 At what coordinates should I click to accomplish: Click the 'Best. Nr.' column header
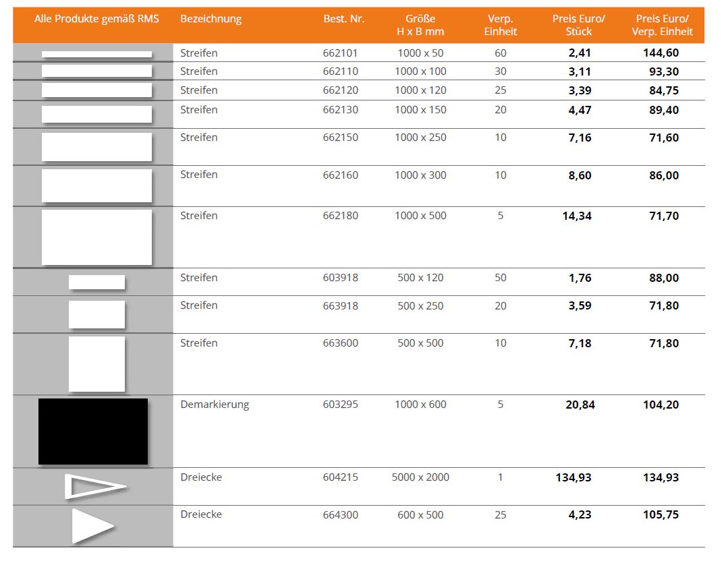coord(344,19)
